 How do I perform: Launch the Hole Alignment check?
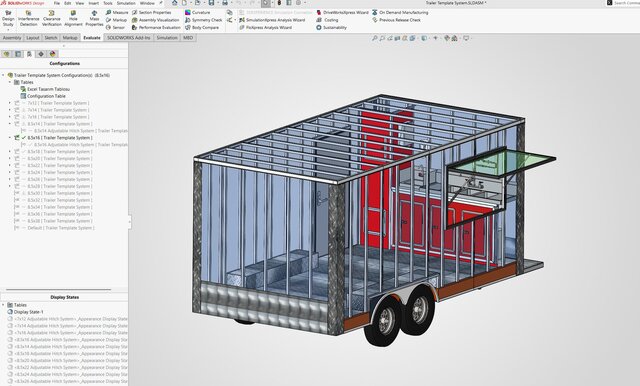[73, 19]
